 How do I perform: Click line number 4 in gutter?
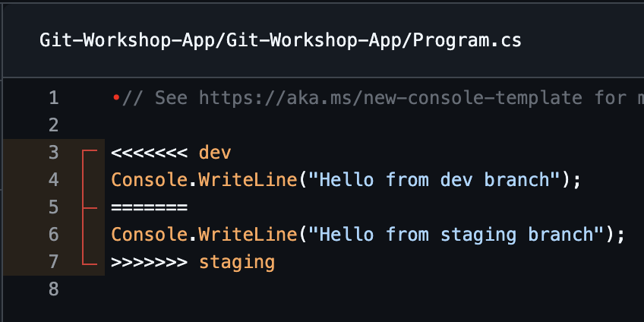54,180
